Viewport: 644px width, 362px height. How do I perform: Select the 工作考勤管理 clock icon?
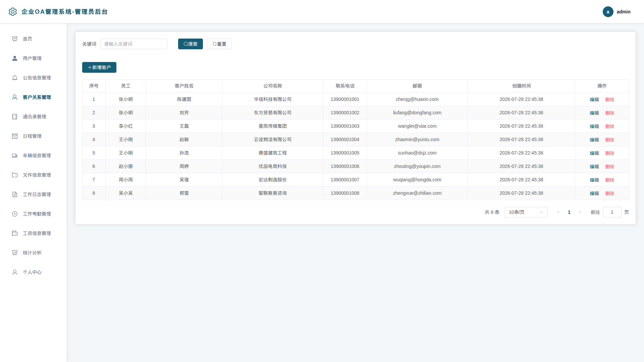click(15, 214)
